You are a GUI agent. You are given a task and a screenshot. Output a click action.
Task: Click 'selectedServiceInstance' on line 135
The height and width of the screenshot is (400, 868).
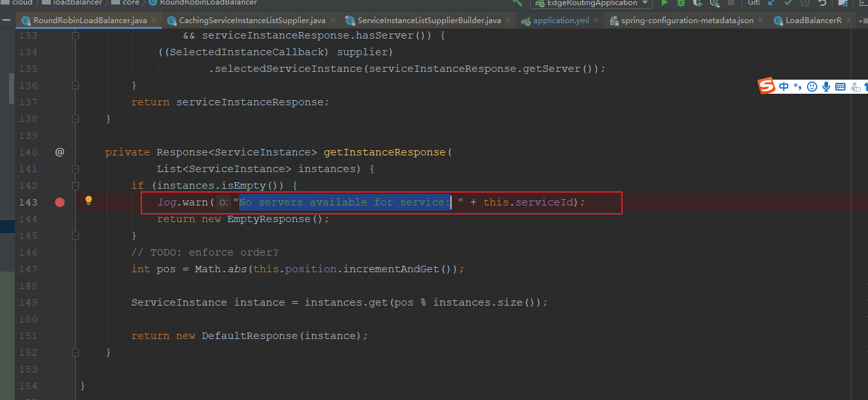point(288,69)
